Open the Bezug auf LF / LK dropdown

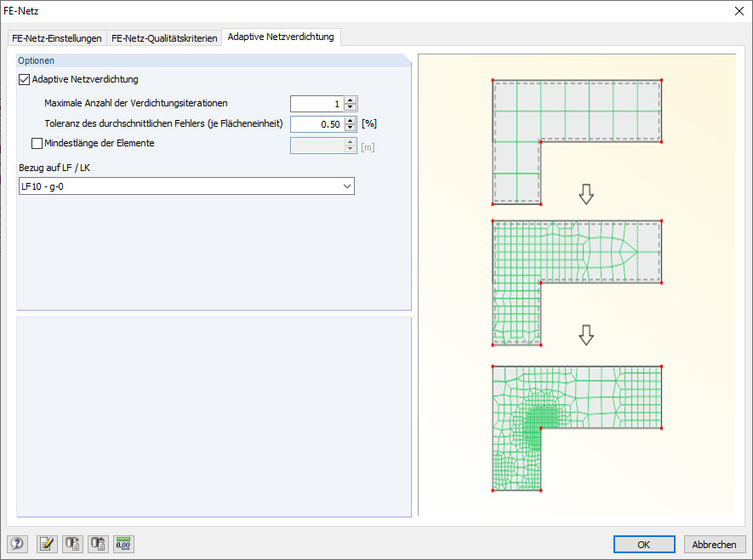pyautogui.click(x=186, y=186)
